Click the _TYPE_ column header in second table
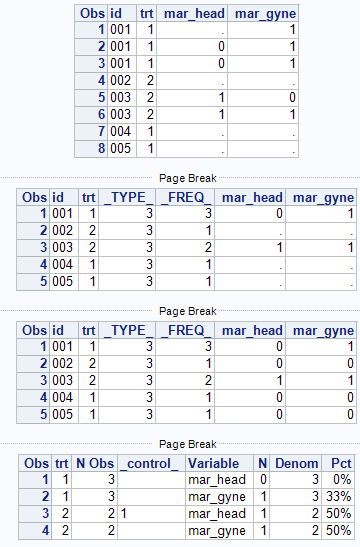The width and height of the screenshot is (360, 547). pyautogui.click(x=127, y=197)
